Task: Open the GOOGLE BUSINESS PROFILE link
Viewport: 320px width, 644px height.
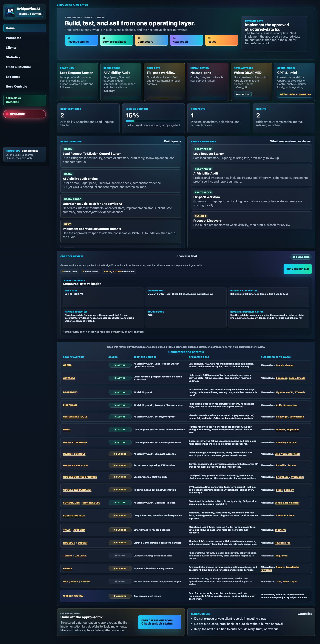Action: tap(80, 477)
